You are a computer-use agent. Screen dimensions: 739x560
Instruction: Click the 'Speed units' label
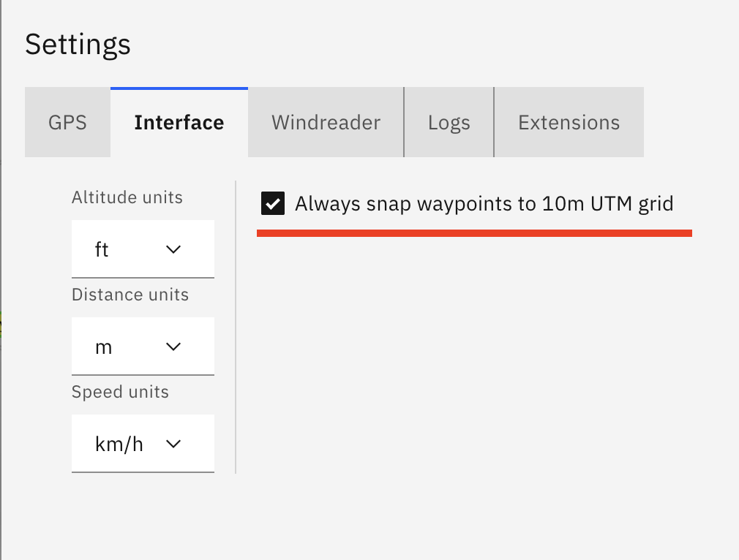[120, 392]
